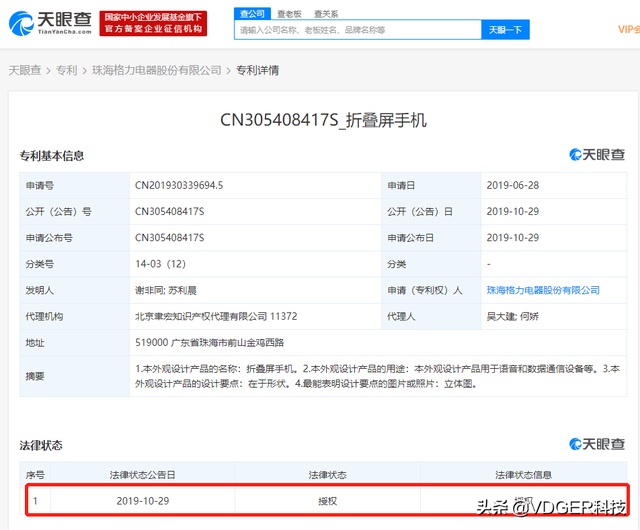Go to 天眼查 breadcrumb link
The image size is (640, 530).
tap(25, 70)
